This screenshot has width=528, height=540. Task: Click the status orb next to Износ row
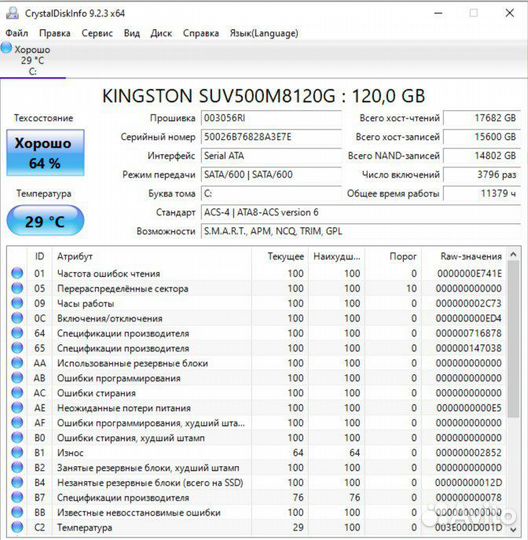click(17, 452)
